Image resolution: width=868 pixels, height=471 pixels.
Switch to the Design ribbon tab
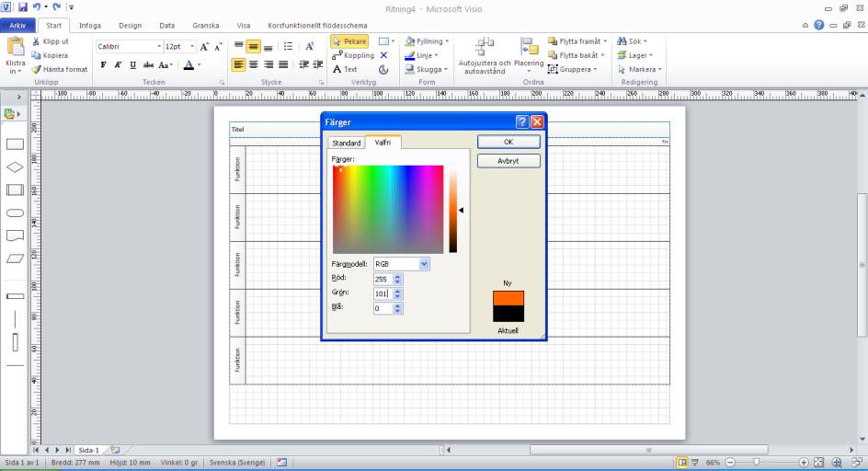pos(130,26)
